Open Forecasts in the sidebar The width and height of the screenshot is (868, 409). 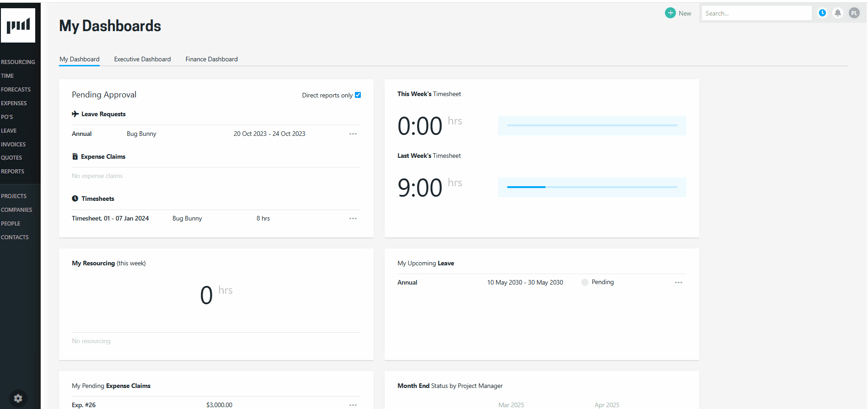click(16, 89)
